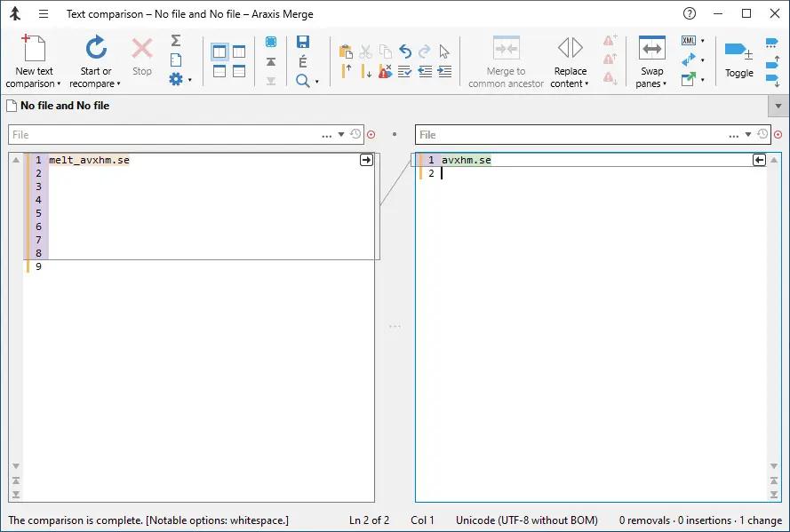Viewport: 790px width, 532px height.
Task: Toggle the horizontal pane layout icon
Action: [219, 71]
